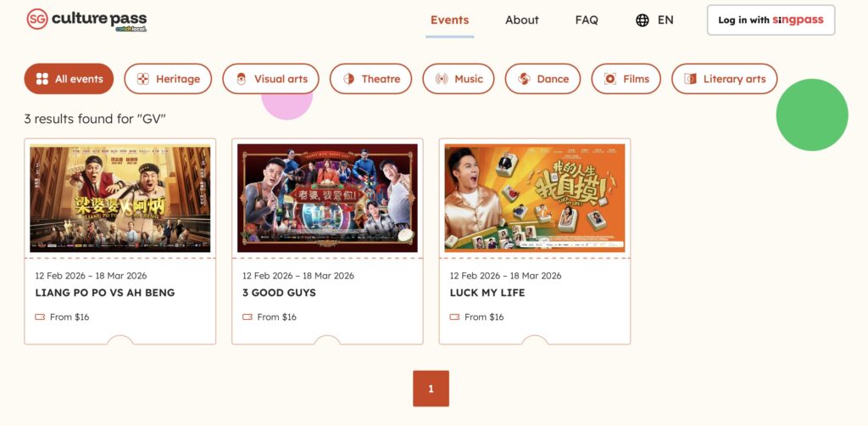Click the globe language icon
868x426 pixels.
click(x=643, y=20)
